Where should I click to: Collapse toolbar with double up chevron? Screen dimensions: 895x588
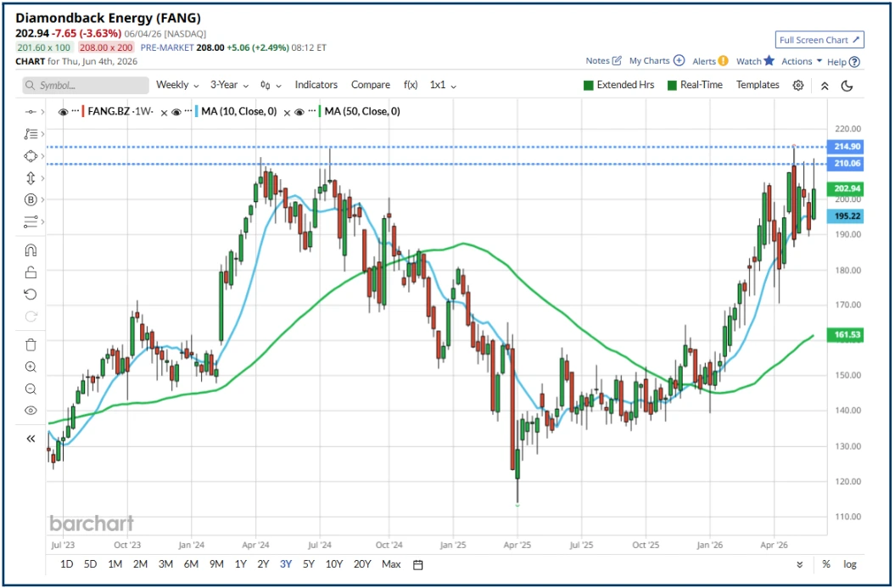pyautogui.click(x=825, y=86)
